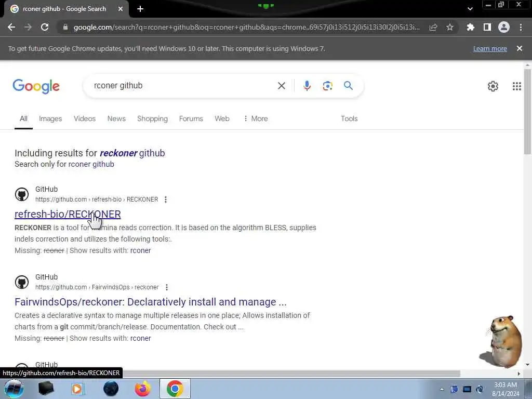Clear the search box text

[281, 86]
